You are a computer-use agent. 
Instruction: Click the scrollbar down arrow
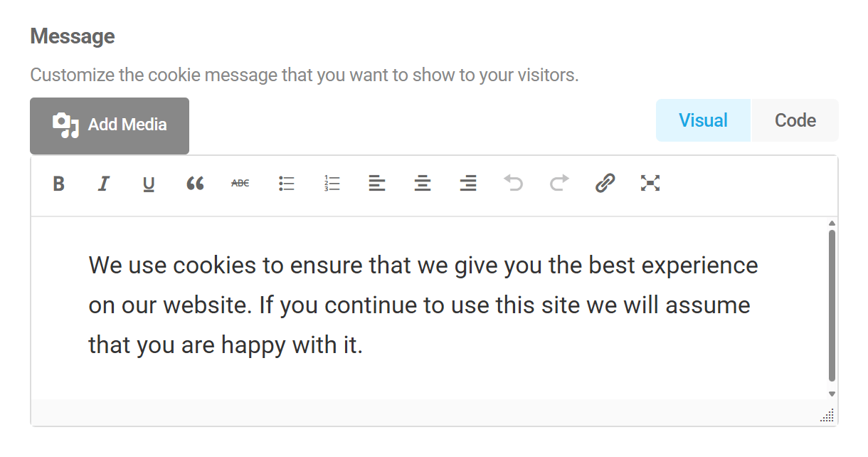click(x=831, y=392)
